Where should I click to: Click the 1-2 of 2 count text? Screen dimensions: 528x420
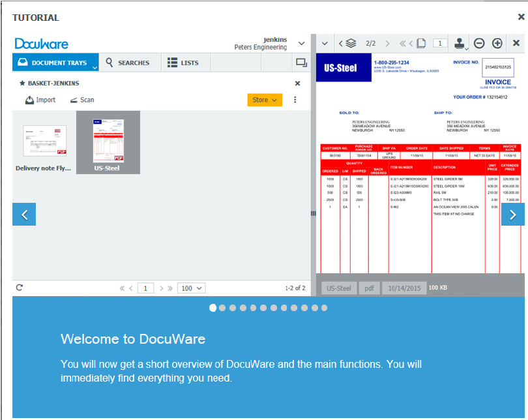pos(295,288)
